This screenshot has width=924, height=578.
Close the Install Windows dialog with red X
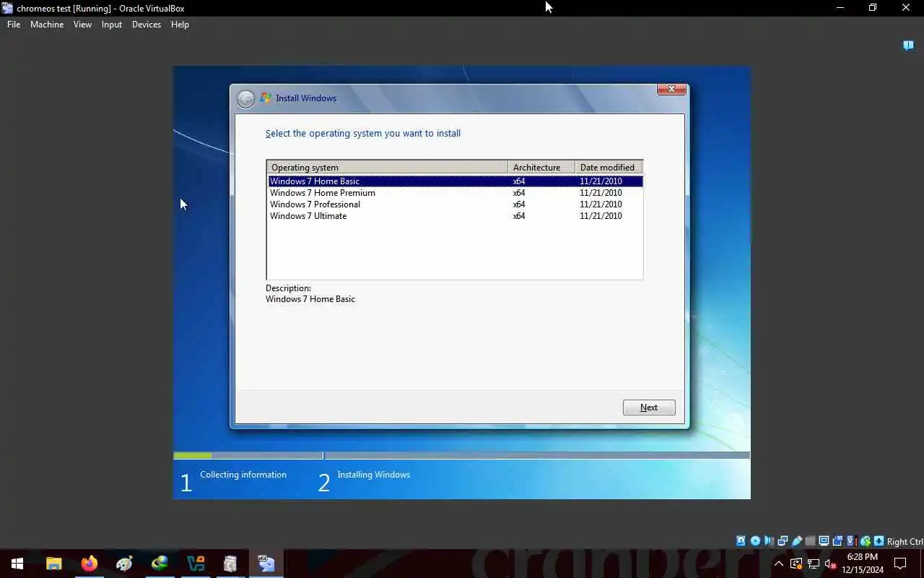click(x=671, y=89)
